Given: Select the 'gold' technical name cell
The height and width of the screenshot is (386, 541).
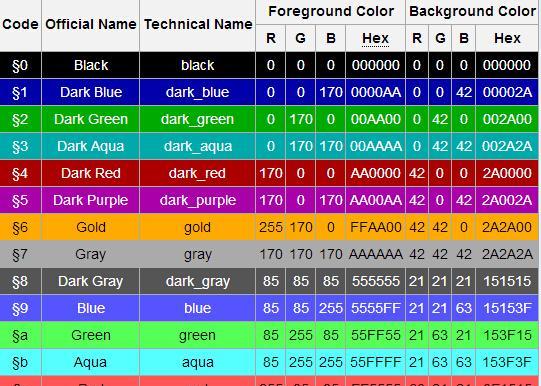Looking at the screenshot, I should 198,227.
